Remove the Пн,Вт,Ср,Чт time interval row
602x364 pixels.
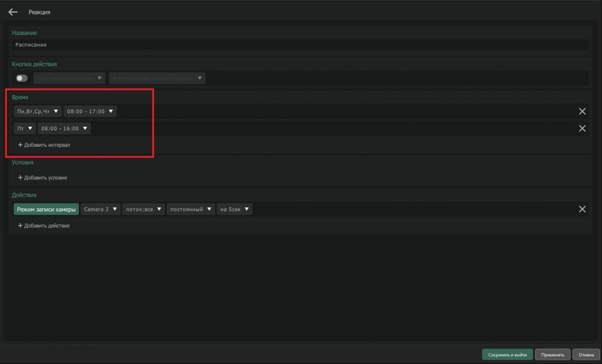click(x=582, y=111)
